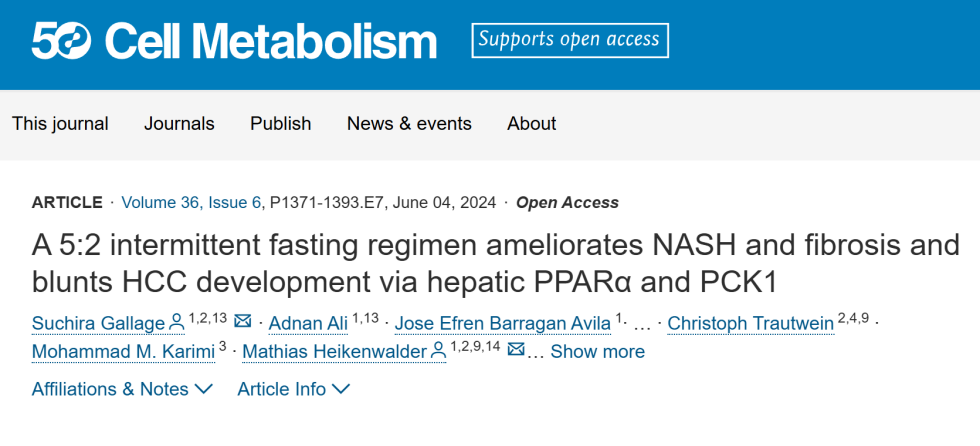980x446 pixels.
Task: Click the Cell Metabolism journal title
Action: tap(271, 41)
